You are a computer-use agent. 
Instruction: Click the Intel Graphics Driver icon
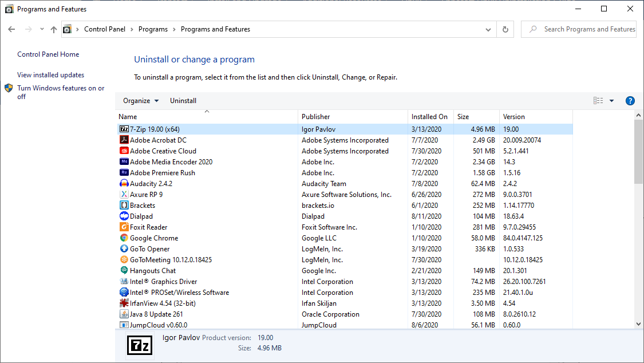tap(124, 281)
